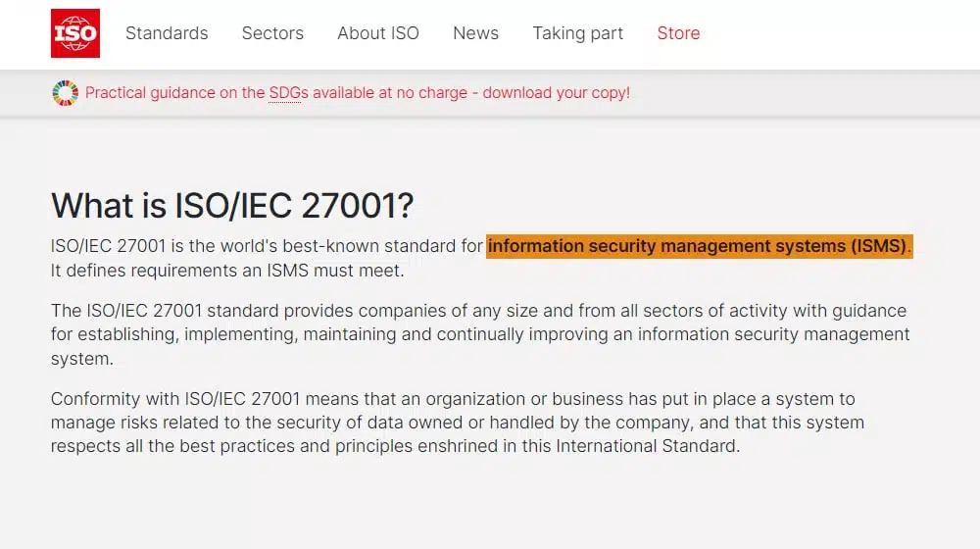Click 'It defines requirements an ISMS must meet.'
The width and height of the screenshot is (980, 549).
[227, 271]
